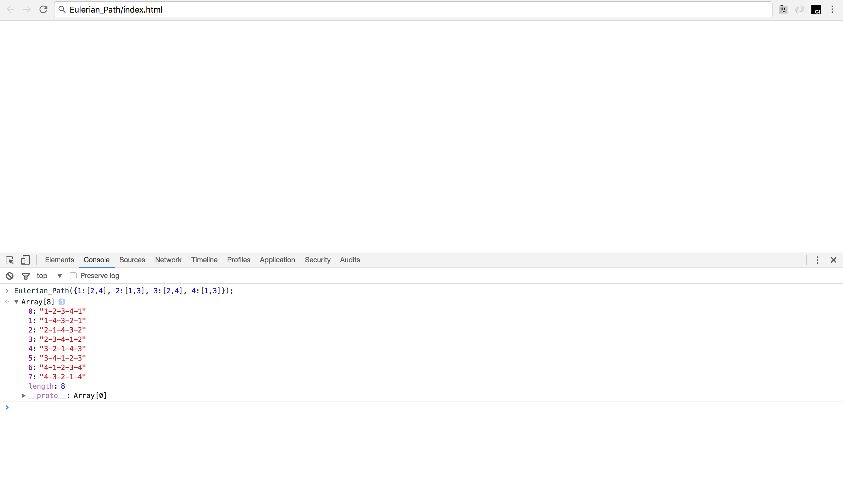Click the Elements tab in DevTools
This screenshot has width=843, height=504.
[x=59, y=259]
